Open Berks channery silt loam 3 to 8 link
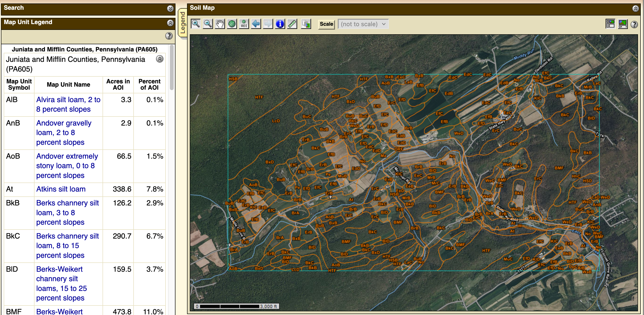The width and height of the screenshot is (644, 315). 68,212
